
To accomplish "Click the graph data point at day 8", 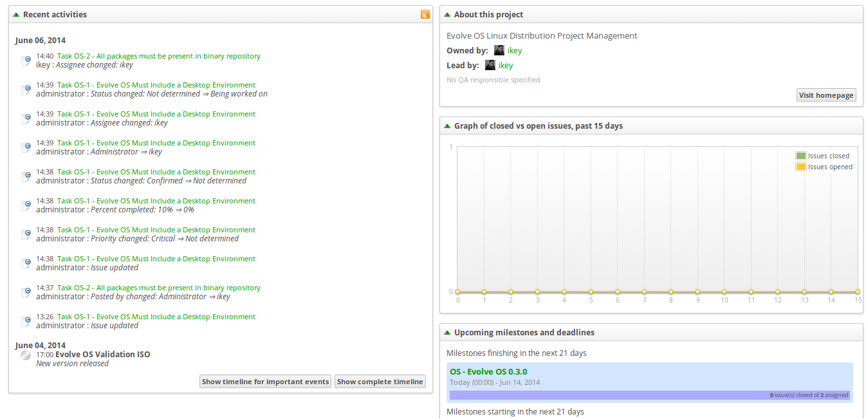I will (x=671, y=292).
